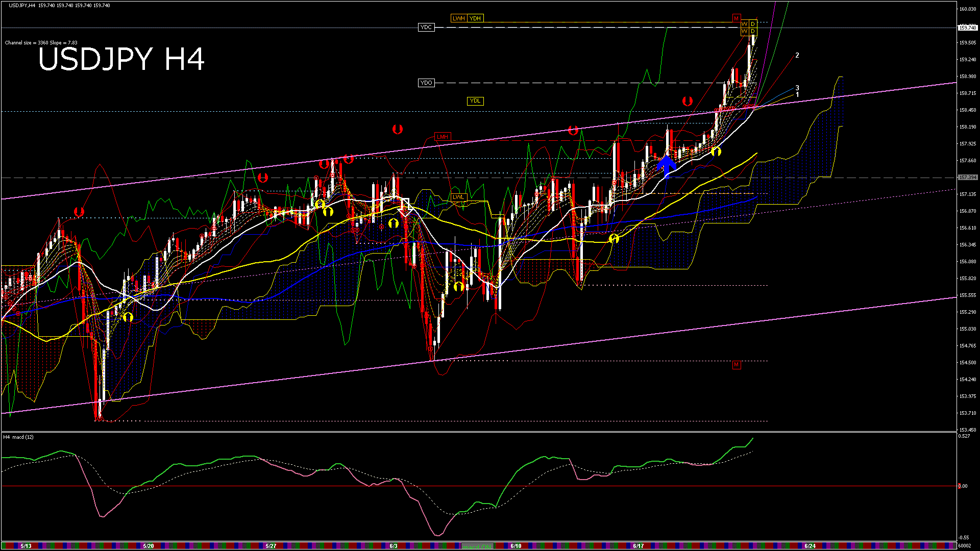This screenshot has width=980, height=551.
Task: Toggle the macd ON button
Action: click(x=477, y=546)
